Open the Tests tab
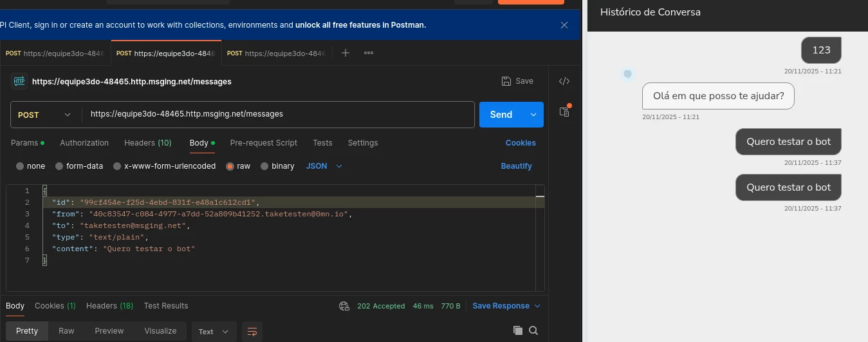Screen dimensions: 868x342 point(322,143)
